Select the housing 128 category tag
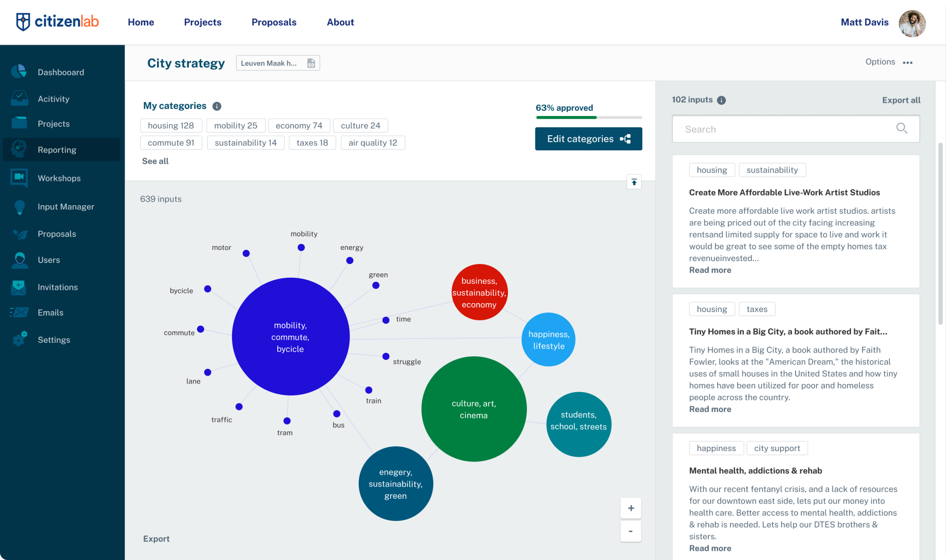946x560 pixels. [x=171, y=125]
